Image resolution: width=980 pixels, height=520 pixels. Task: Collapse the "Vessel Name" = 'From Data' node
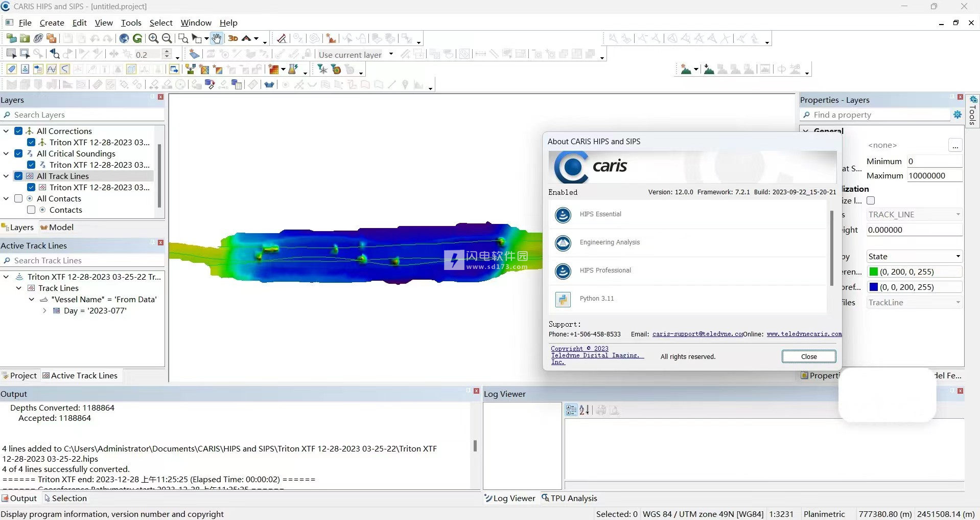(32, 299)
